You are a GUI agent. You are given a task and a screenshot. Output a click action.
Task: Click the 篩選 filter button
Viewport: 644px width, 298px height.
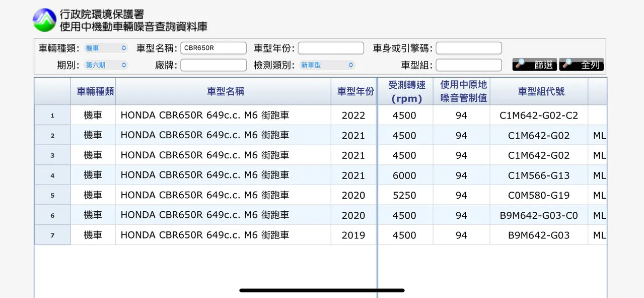click(535, 65)
